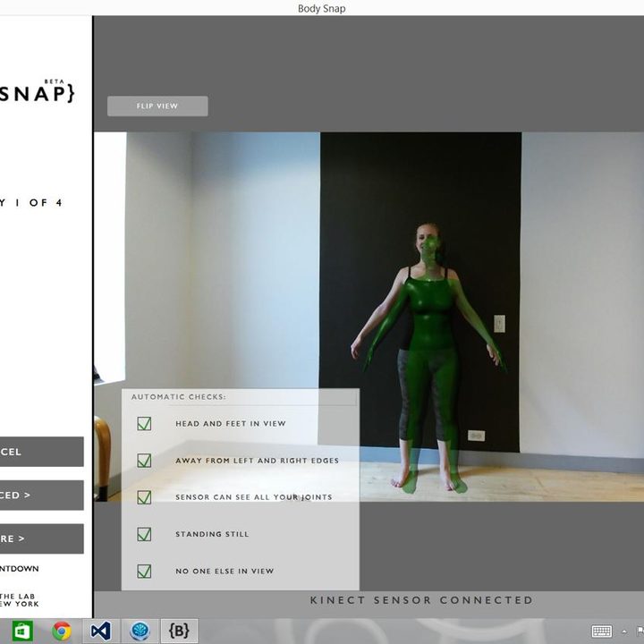The image size is (644, 644).
Task: Select the Body Snap {B} taskbar icon
Action: pos(179,631)
